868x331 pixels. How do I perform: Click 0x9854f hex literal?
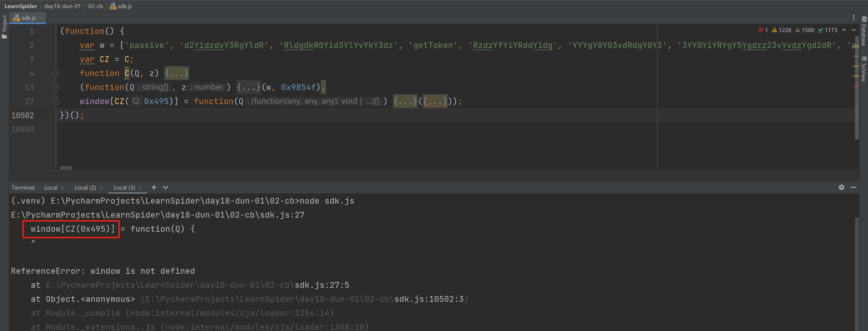click(x=299, y=87)
